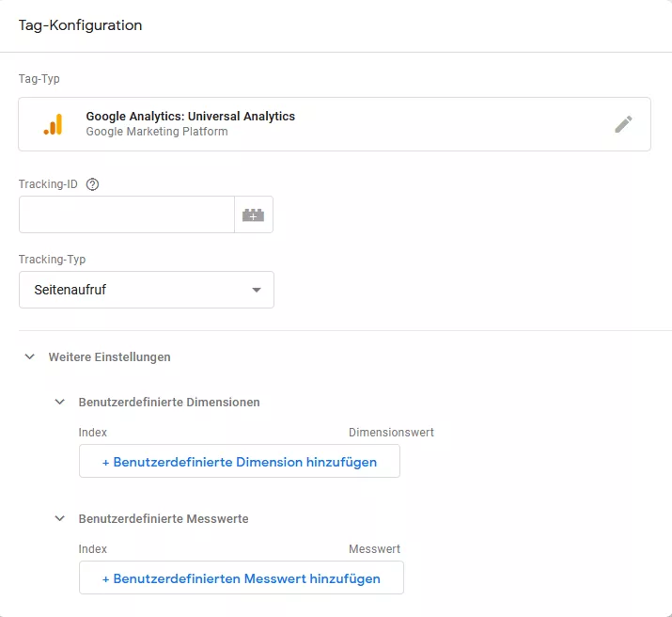Image resolution: width=672 pixels, height=617 pixels.
Task: Click into the Tracking-ID text field
Action: [127, 214]
